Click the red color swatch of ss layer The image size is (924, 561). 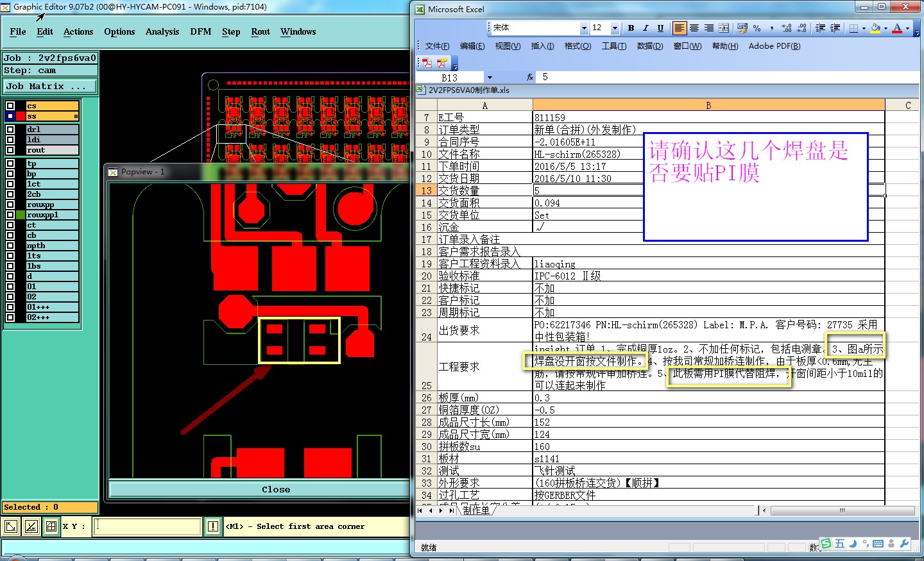point(21,116)
